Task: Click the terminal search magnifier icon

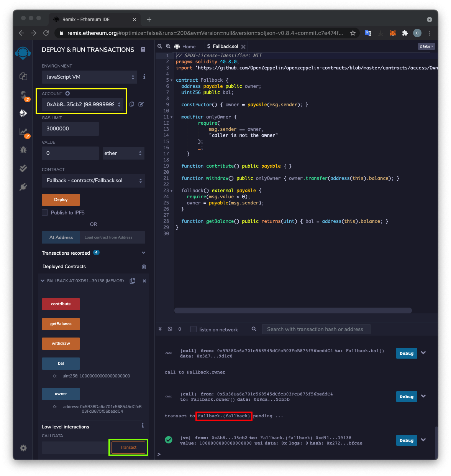Action: point(254,329)
